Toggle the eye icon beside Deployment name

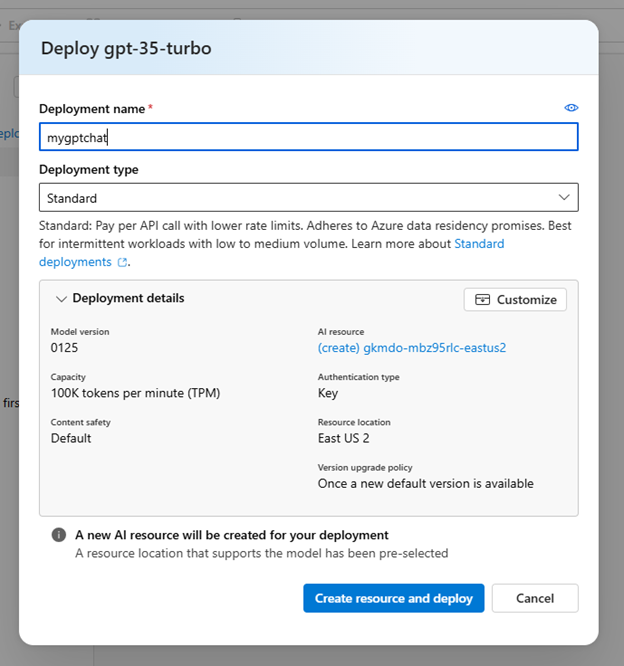[x=571, y=108]
